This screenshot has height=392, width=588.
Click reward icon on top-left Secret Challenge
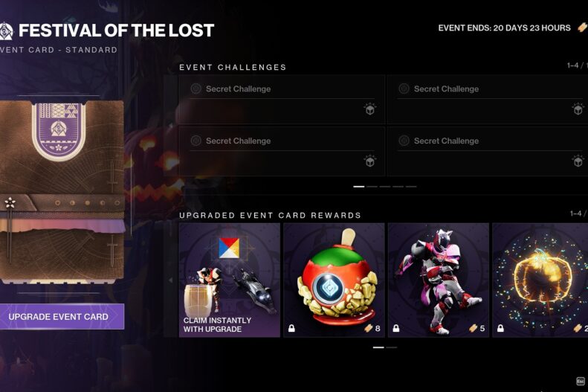point(369,109)
